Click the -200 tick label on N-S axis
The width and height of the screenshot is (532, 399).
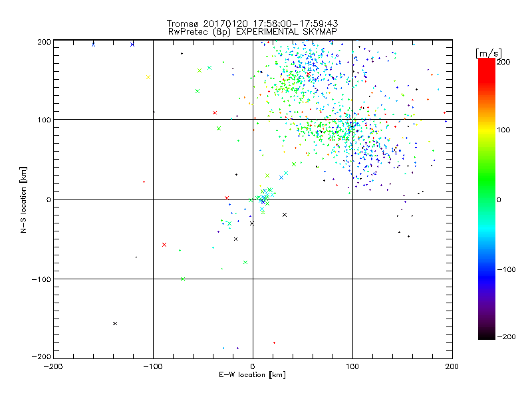41,356
